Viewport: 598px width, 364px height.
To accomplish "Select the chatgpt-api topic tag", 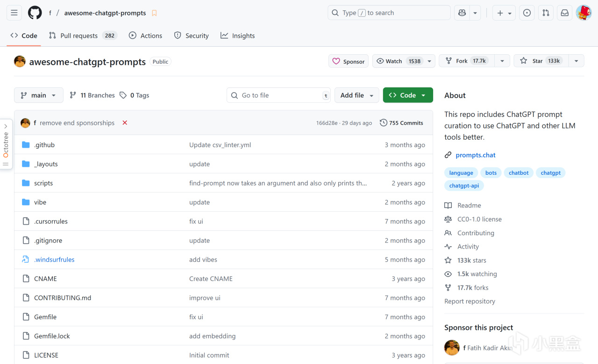I will click(464, 186).
